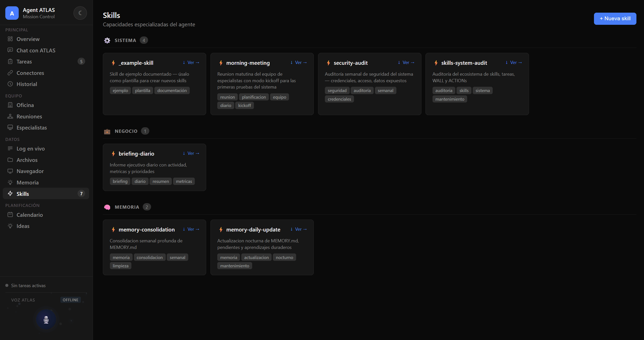Download skills-system-audit with the down arrow
This screenshot has height=340, width=644.
click(507, 62)
